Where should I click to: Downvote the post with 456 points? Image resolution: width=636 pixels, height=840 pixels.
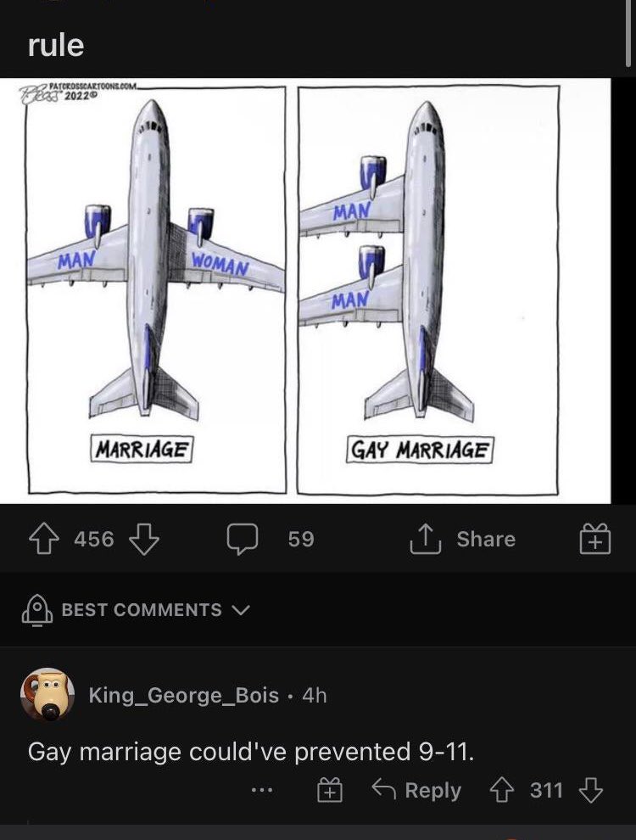tap(143, 538)
